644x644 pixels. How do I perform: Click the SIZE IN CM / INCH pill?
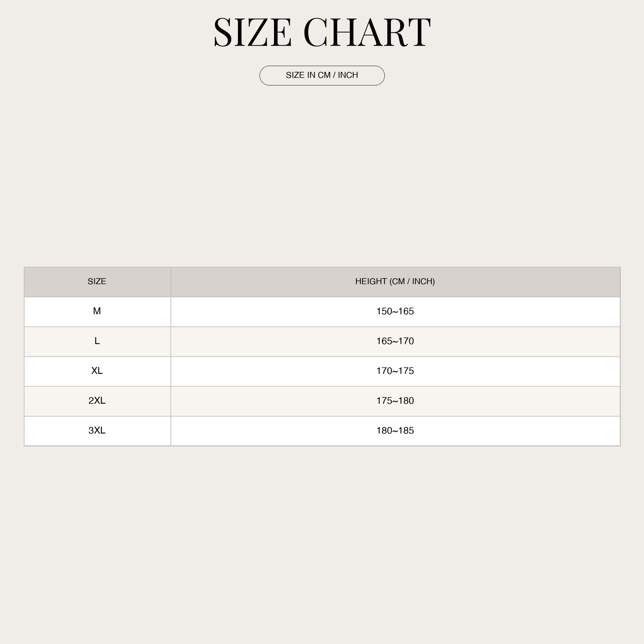[322, 76]
